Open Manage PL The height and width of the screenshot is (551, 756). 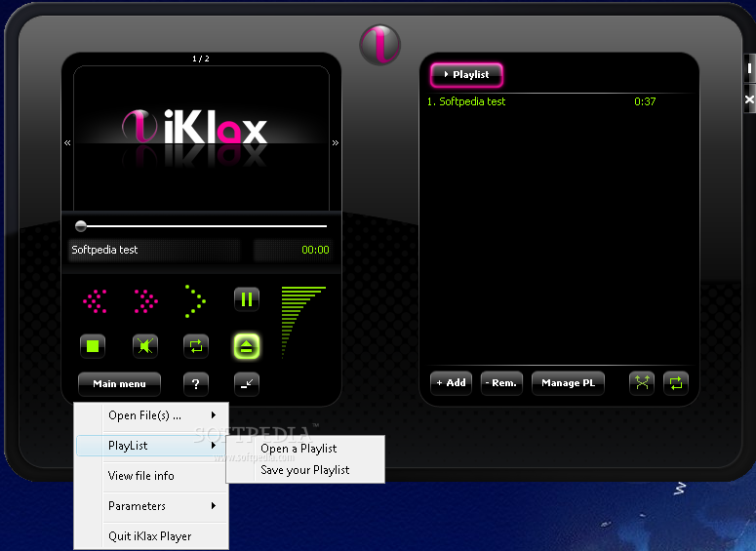(568, 383)
